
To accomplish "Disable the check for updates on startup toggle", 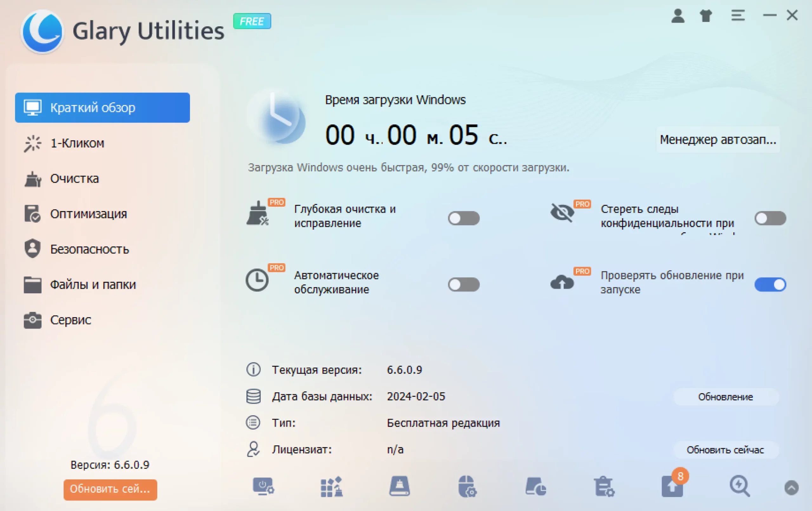I will [770, 284].
